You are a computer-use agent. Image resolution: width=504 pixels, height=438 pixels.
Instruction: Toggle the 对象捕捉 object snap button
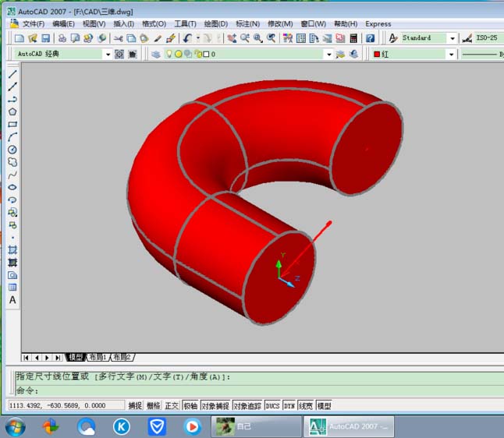click(x=215, y=405)
